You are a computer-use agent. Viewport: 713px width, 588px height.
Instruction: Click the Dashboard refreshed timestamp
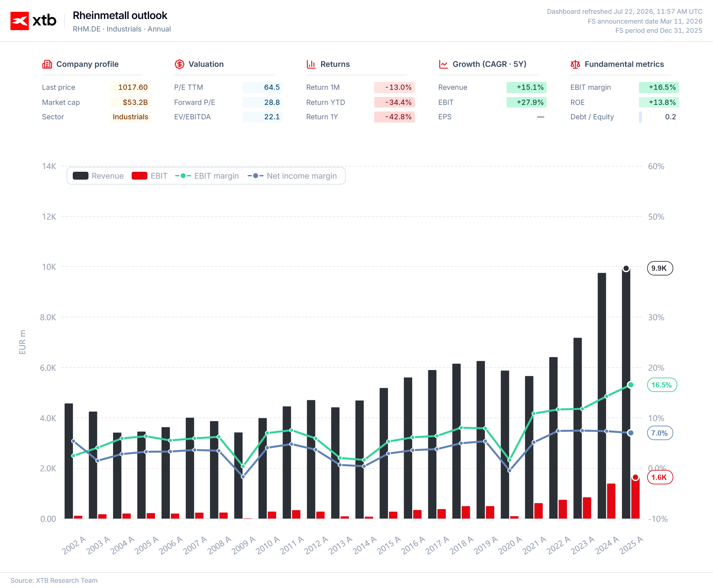(x=624, y=11)
